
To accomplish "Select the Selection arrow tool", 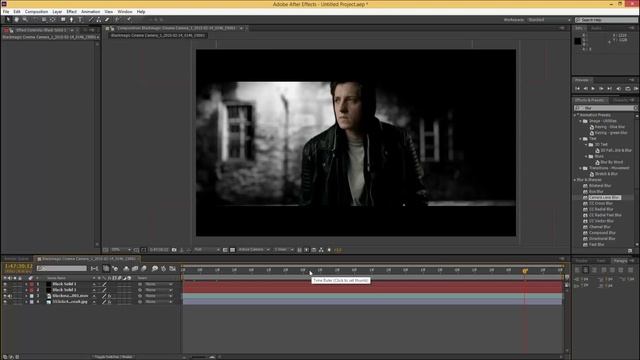I will [8, 20].
